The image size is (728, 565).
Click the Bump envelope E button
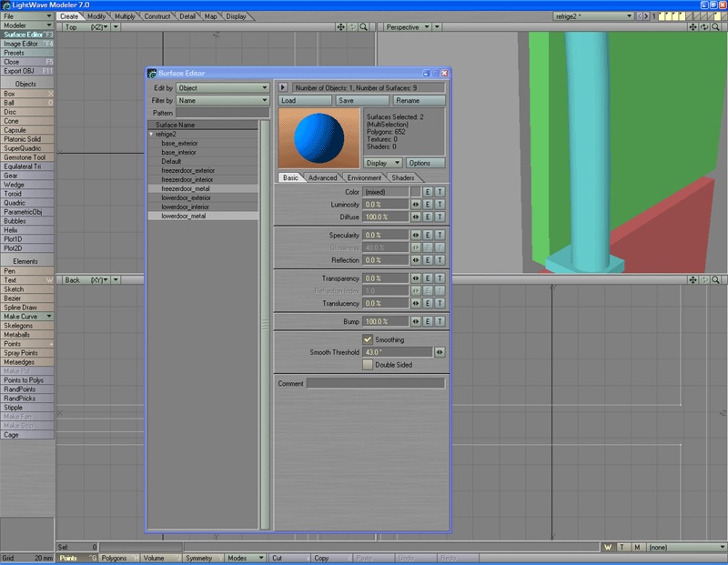(428, 321)
